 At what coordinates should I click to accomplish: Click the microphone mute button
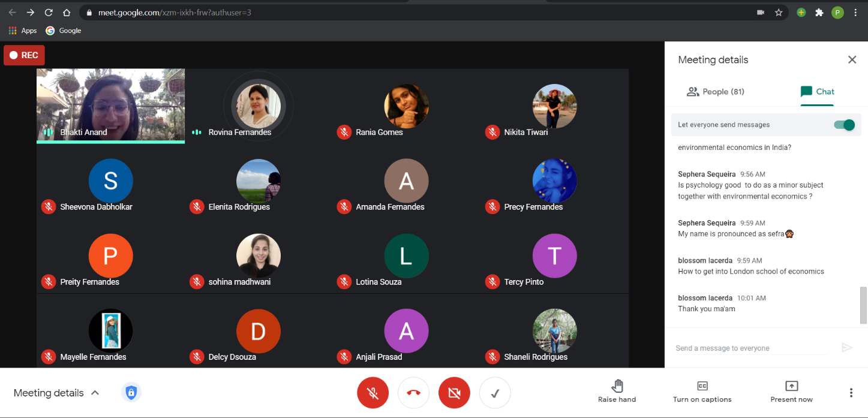pyautogui.click(x=373, y=393)
